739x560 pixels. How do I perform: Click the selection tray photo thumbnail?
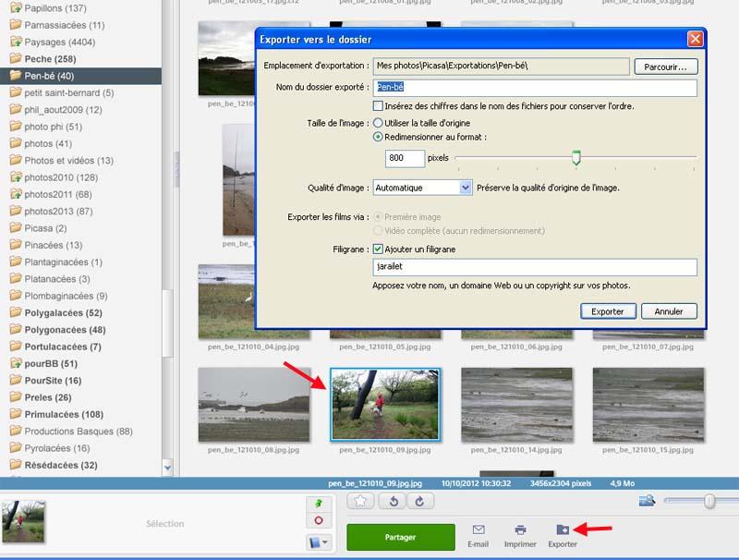click(23, 521)
